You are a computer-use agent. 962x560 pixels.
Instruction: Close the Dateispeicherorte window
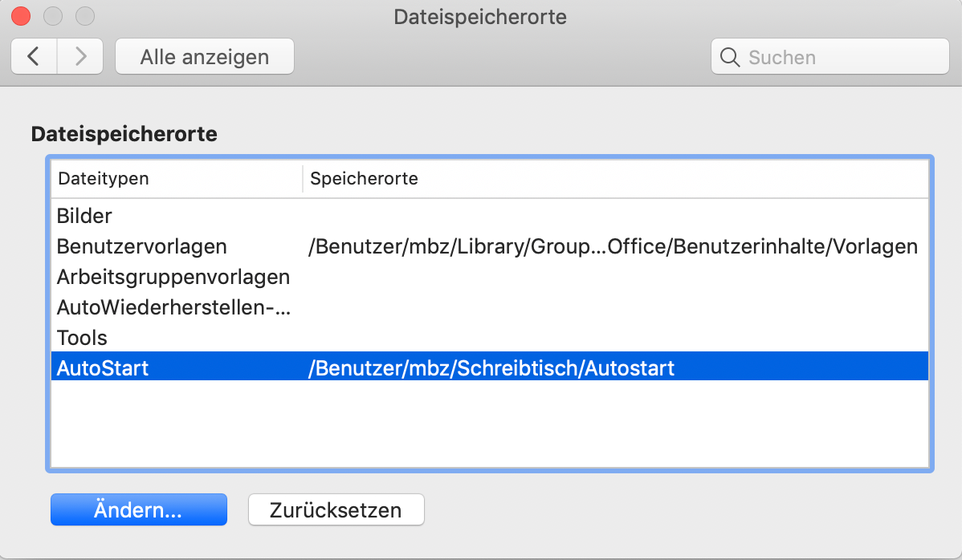click(x=21, y=17)
